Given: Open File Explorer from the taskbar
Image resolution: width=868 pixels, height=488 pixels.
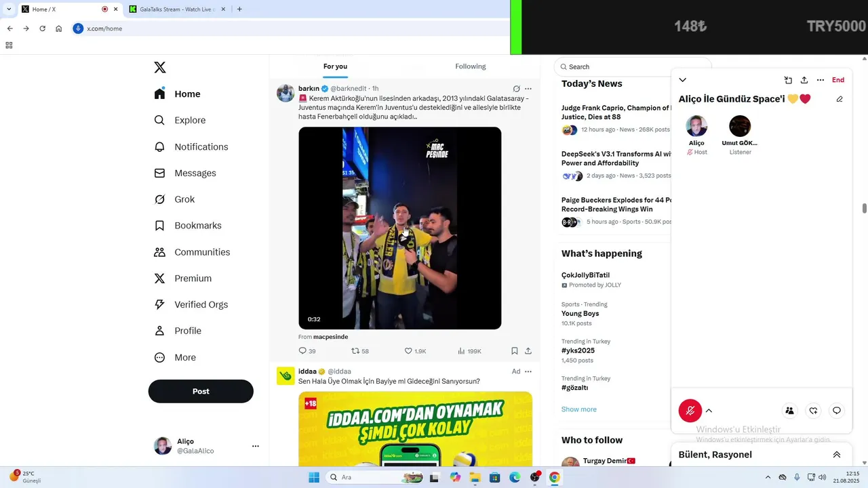Looking at the screenshot, I should coord(475,477).
